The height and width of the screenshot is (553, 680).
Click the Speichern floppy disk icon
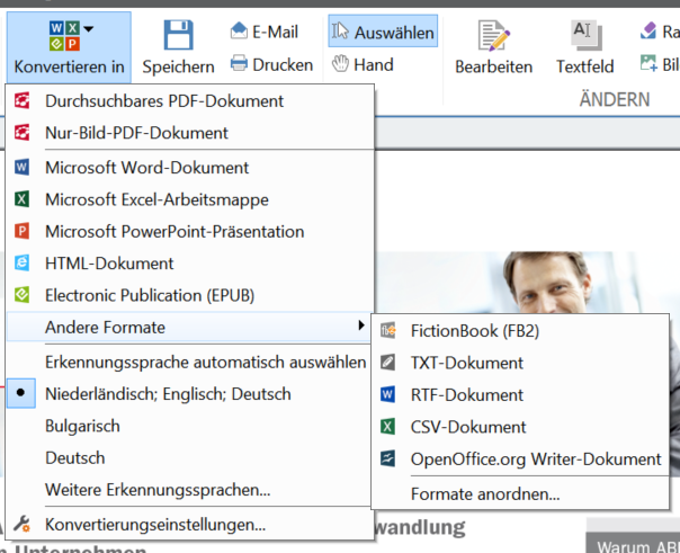coord(178,36)
